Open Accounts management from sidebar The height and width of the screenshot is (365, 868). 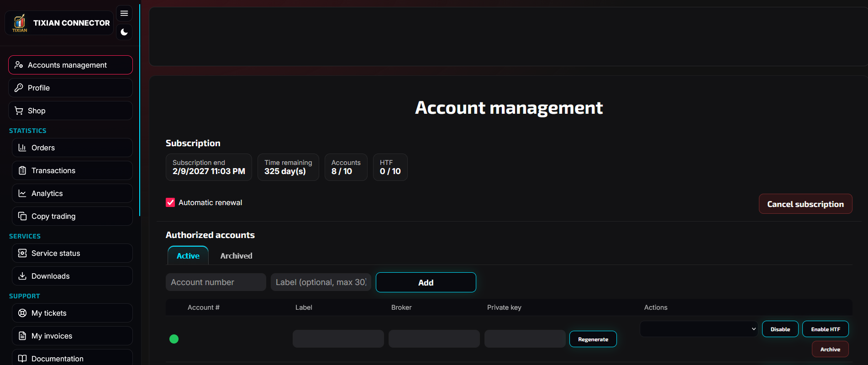click(70, 65)
